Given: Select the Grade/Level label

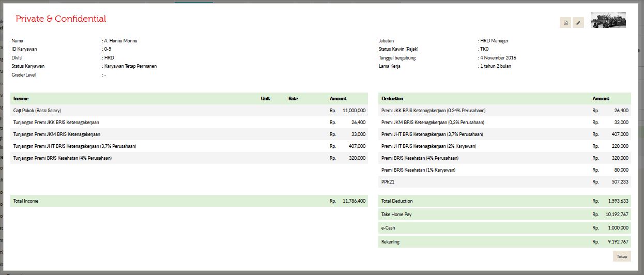Looking at the screenshot, I should tap(24, 75).
